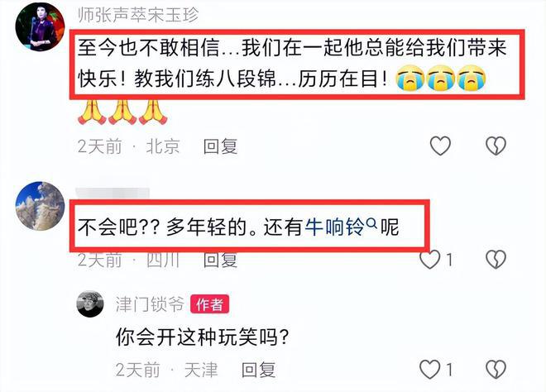Viewport: 546px width, 392px height.
Task: View the mountain landscape avatar profile
Action: pos(40,206)
